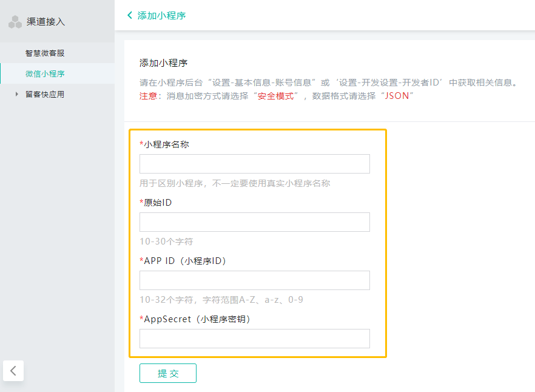Viewport: 535px width, 392px height.
Task: Click the APP ID（小程序ID）field label
Action: [184, 261]
